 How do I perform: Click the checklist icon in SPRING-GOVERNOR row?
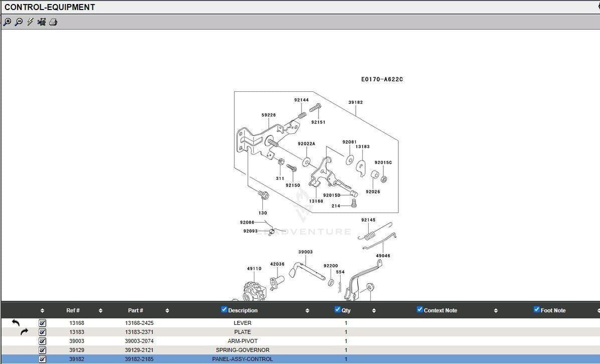coord(42,350)
